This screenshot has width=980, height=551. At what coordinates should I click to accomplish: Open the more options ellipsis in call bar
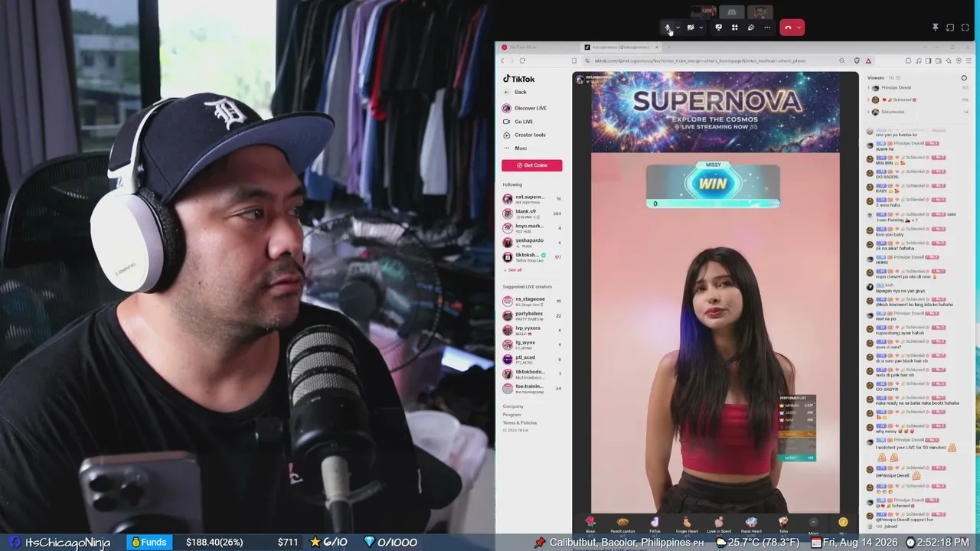click(766, 28)
